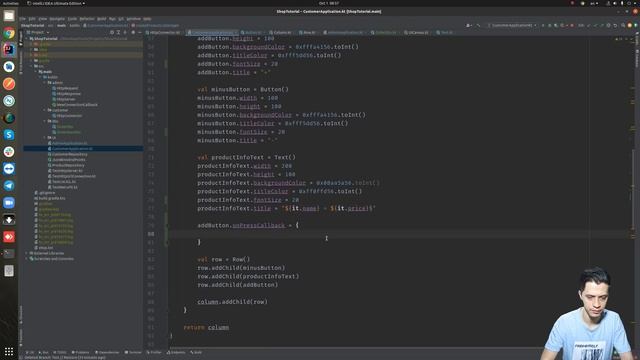Switch to Button.kt editor tab

[x=251, y=32]
